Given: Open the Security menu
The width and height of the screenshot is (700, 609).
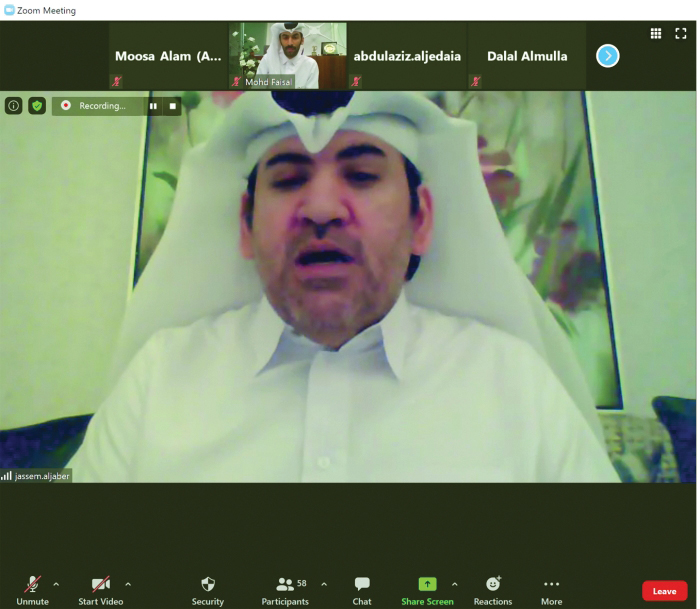Looking at the screenshot, I should coord(208,590).
